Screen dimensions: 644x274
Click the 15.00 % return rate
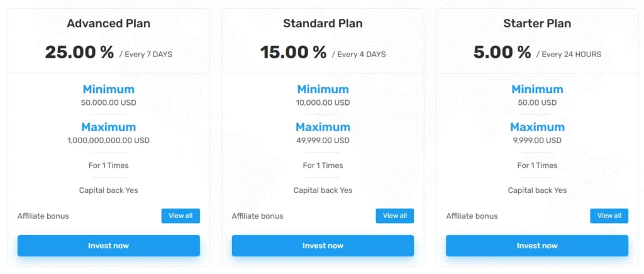click(x=293, y=52)
